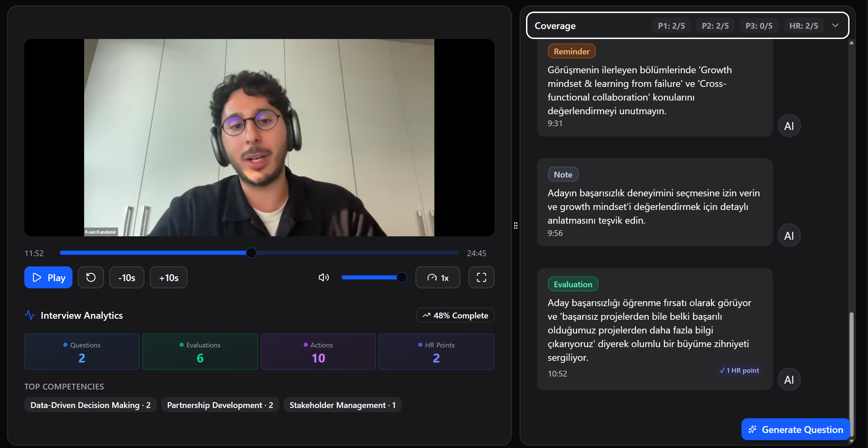Click the AI avatar beside the Note message
868x448 pixels.
tap(789, 236)
